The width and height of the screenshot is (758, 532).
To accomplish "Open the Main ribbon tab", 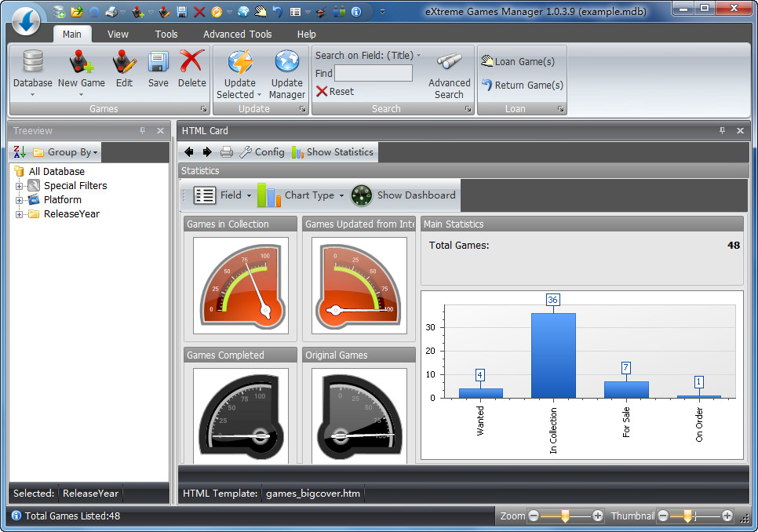I will pos(71,35).
